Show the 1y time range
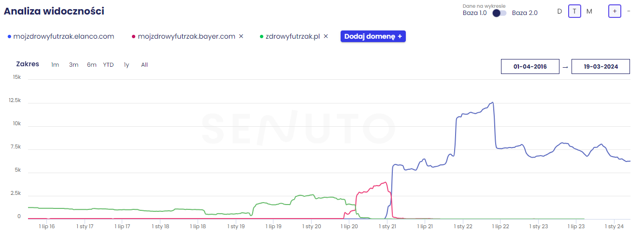The width and height of the screenshot is (644, 235). 127,65
